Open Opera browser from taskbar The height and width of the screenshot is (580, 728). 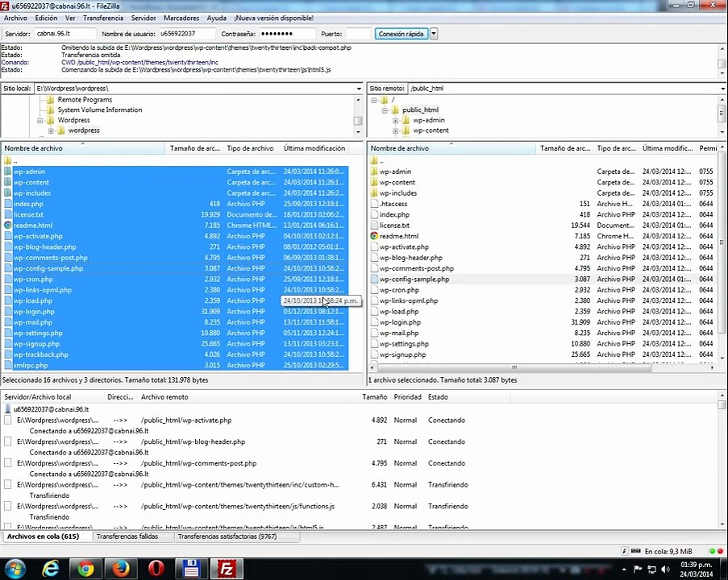click(x=156, y=569)
